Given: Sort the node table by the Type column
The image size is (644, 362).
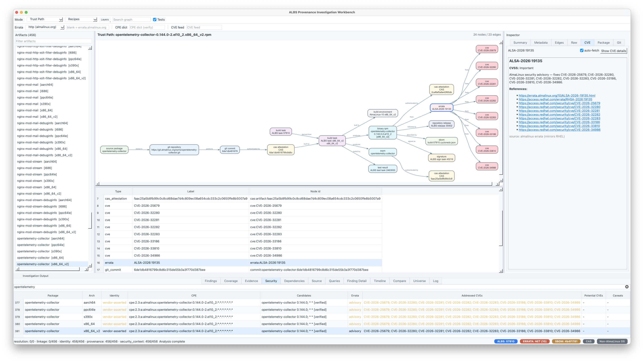Looking at the screenshot, I should pyautogui.click(x=118, y=191).
